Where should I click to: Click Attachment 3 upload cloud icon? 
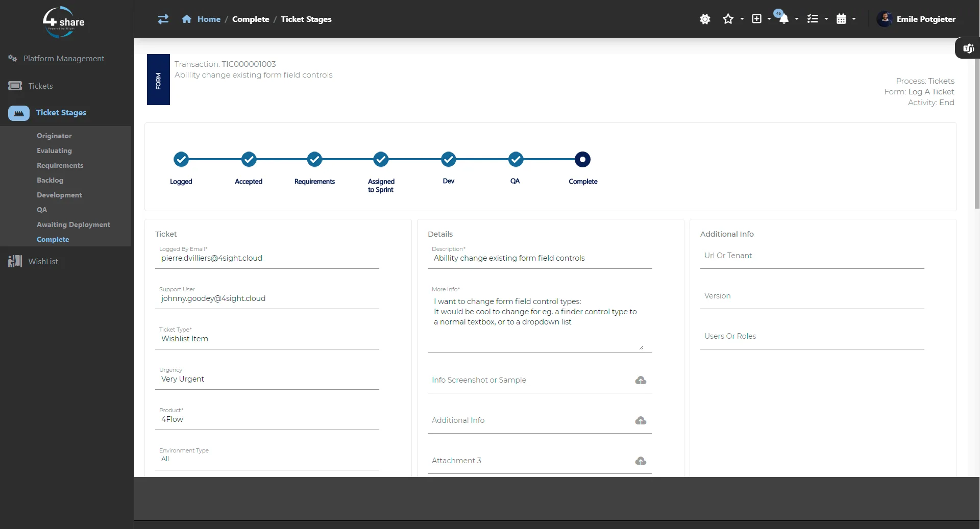(x=641, y=461)
